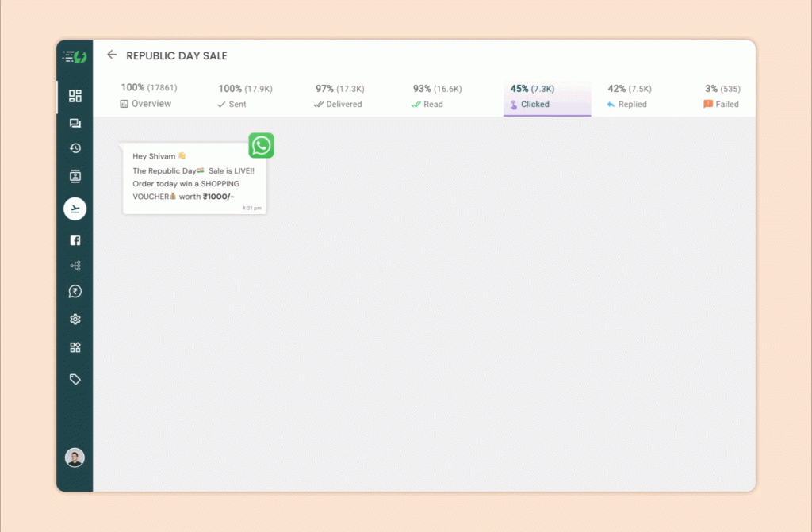
Task: Open the flow builder nodes icon
Action: (75, 266)
